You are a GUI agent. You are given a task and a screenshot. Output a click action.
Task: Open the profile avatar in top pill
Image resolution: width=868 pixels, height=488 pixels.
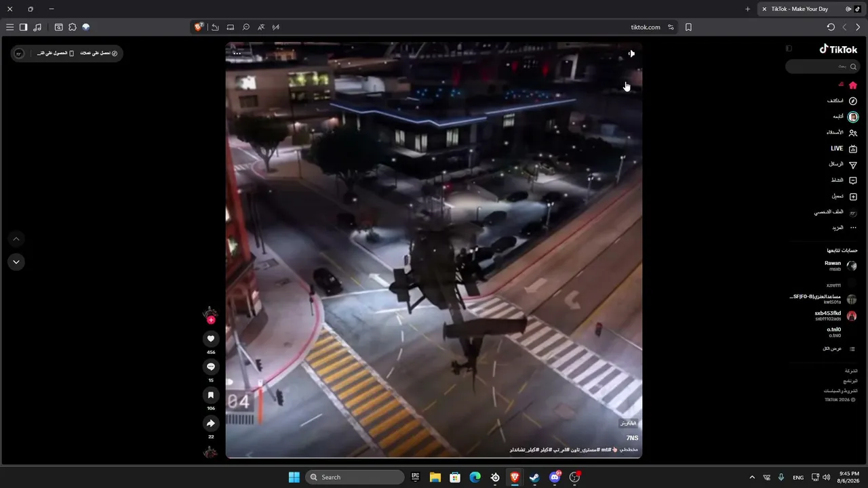(19, 53)
